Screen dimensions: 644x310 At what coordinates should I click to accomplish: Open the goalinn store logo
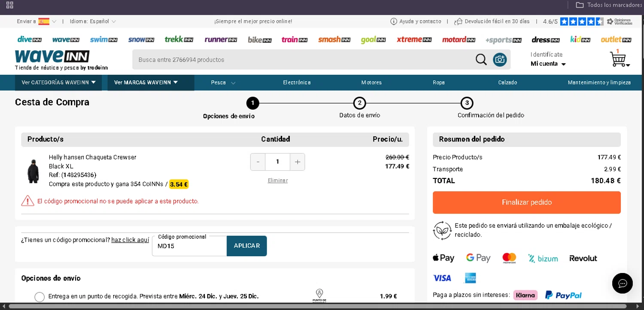(373, 40)
